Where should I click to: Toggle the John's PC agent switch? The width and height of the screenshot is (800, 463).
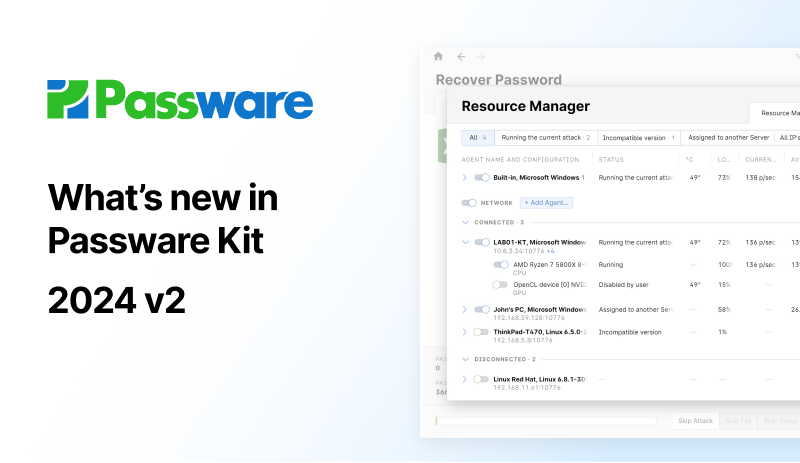(x=482, y=309)
